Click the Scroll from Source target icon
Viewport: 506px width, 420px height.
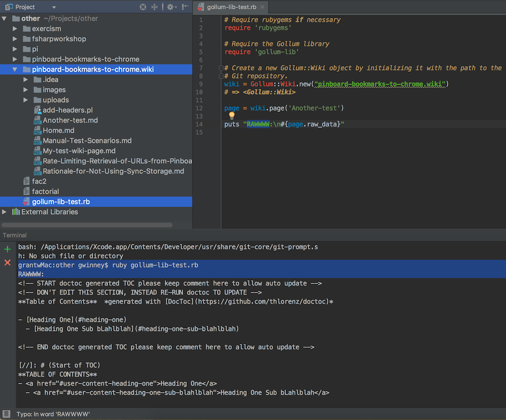point(143,7)
